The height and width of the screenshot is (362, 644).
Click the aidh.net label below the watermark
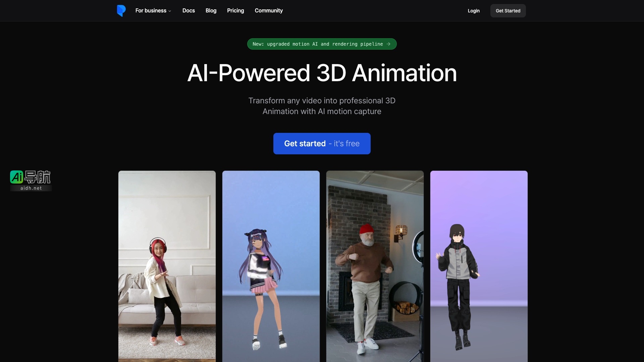31,188
